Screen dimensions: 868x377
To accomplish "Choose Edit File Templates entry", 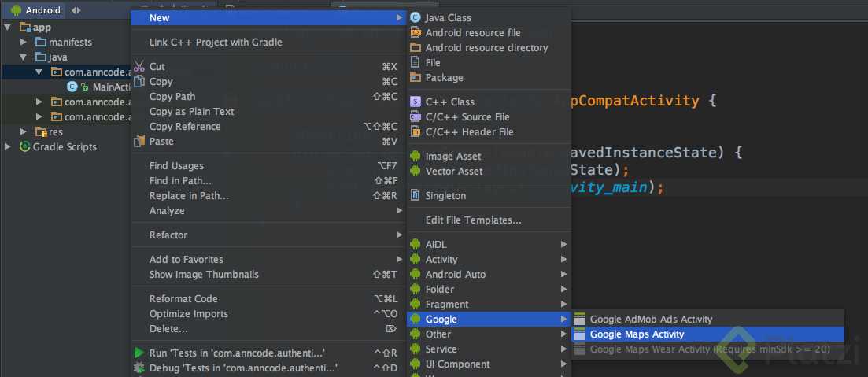I will point(489,220).
